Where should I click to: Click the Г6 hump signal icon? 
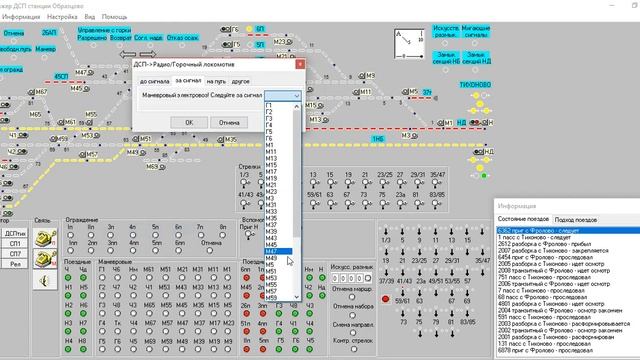[226, 29]
